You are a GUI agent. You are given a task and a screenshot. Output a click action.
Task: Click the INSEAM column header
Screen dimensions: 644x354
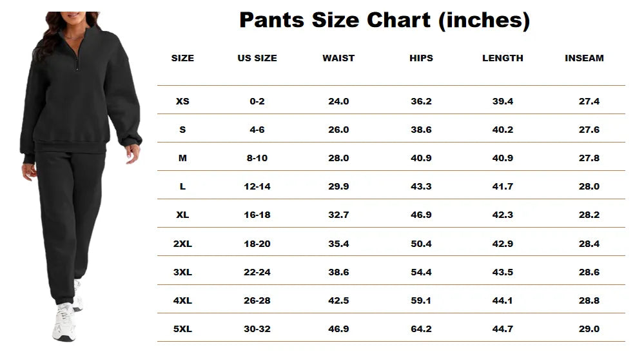(584, 58)
